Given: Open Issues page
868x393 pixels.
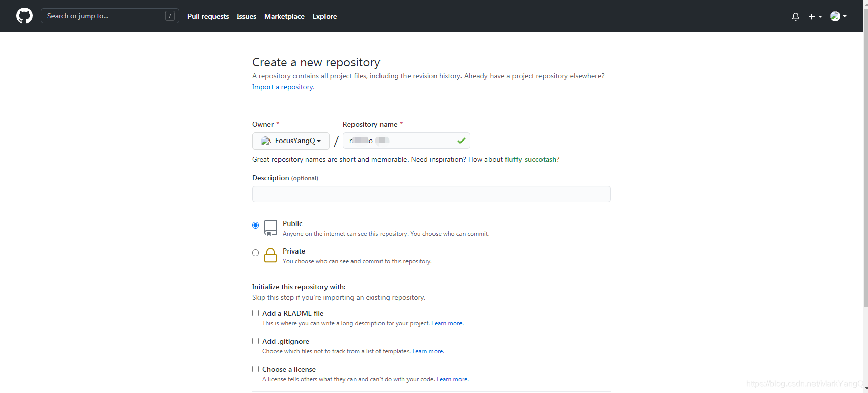Looking at the screenshot, I should pos(247,16).
